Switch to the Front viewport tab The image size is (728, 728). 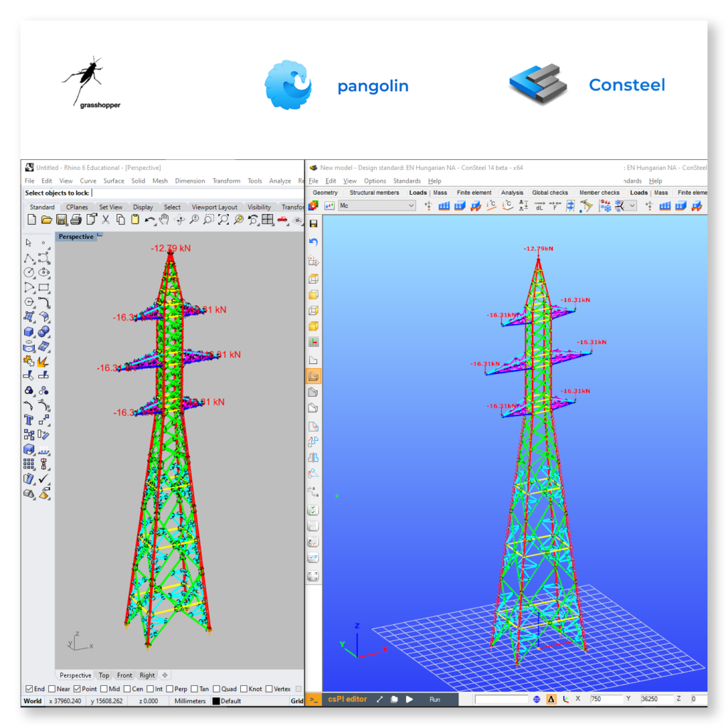tap(124, 675)
